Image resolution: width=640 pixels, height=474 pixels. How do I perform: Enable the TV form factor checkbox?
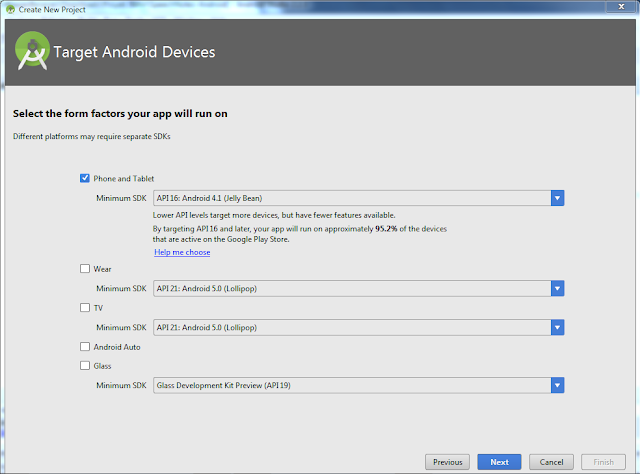tap(84, 307)
